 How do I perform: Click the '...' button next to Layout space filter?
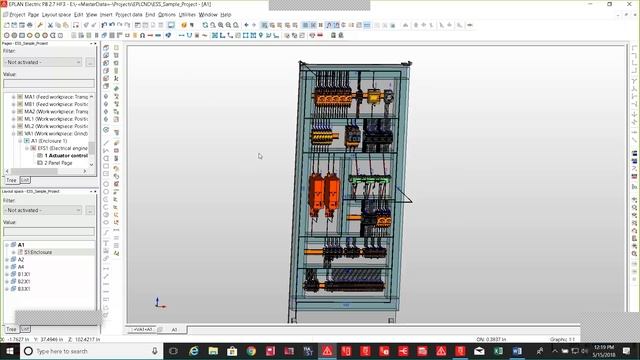click(x=90, y=210)
